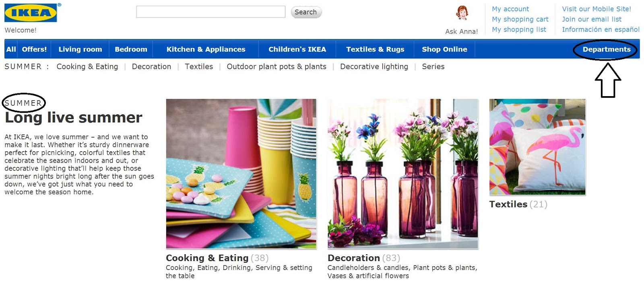The height and width of the screenshot is (284, 644).
Task: Open My shopping cart
Action: [520, 19]
